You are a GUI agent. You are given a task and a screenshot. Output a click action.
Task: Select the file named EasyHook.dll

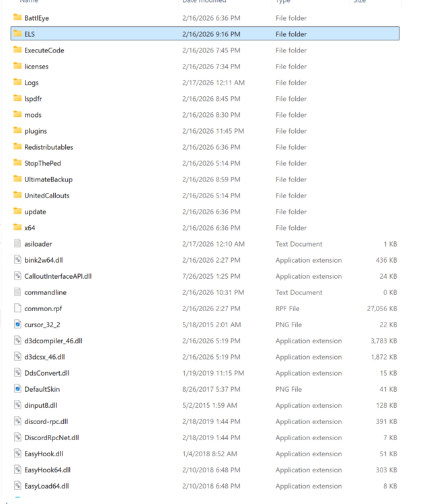(x=44, y=454)
